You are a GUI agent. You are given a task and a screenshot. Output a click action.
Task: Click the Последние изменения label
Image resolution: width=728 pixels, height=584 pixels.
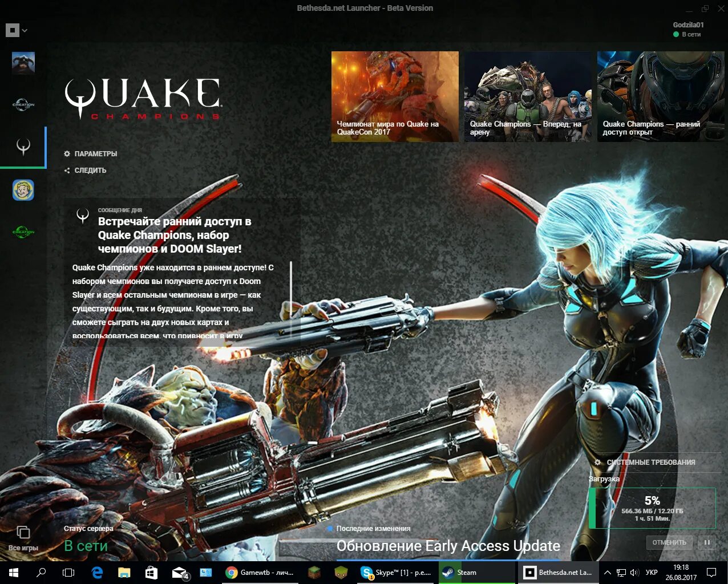pyautogui.click(x=373, y=529)
